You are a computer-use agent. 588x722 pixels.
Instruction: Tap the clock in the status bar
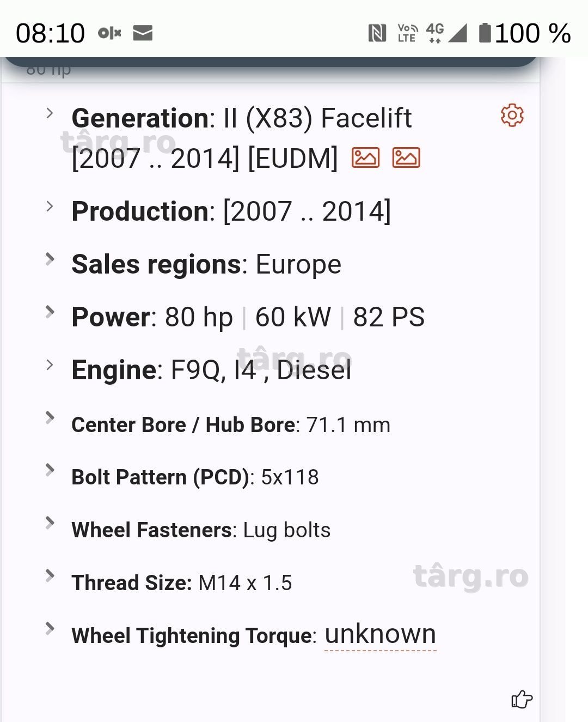(50, 33)
